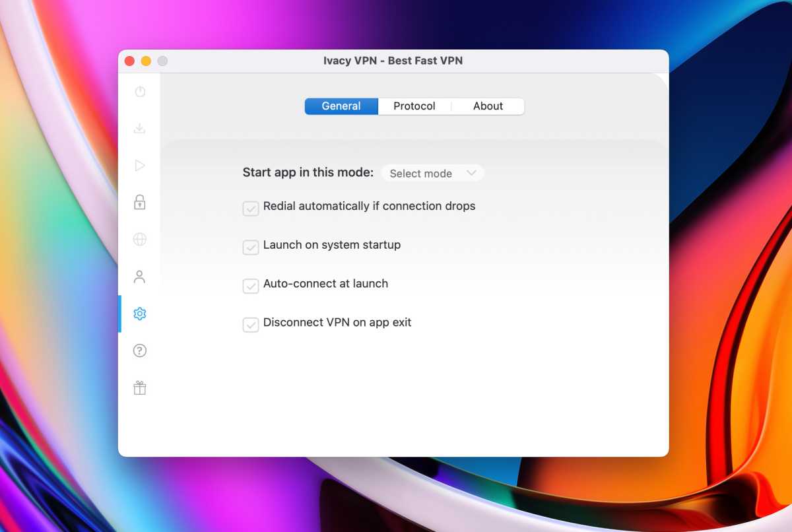Image resolution: width=792 pixels, height=532 pixels.
Task: Switch to the Protocol tab
Action: click(414, 106)
